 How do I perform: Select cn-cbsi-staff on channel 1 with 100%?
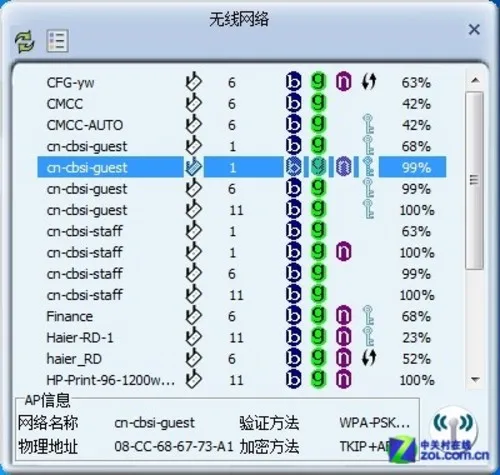[x=242, y=252]
